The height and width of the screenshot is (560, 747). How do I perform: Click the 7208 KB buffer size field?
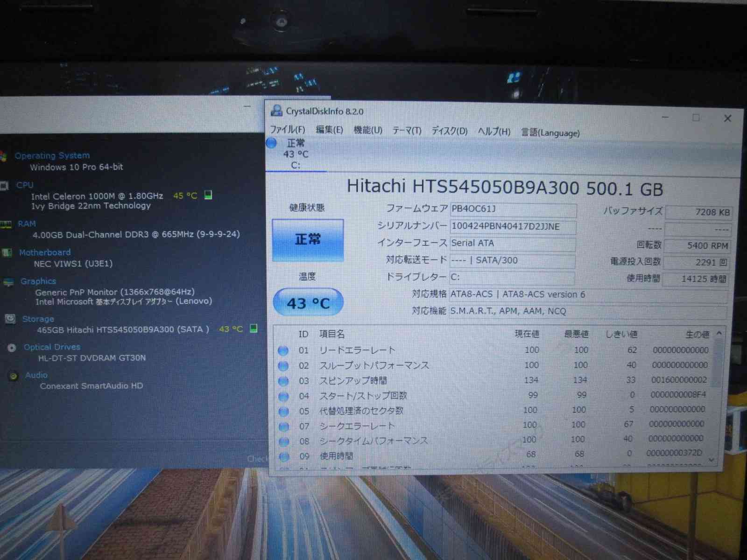click(698, 212)
